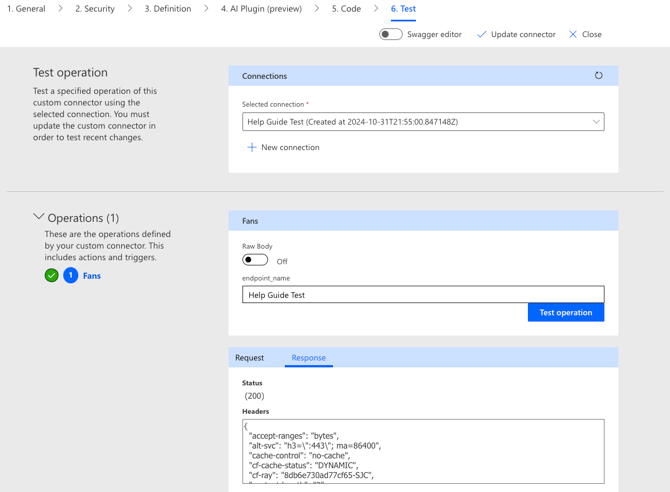The image size is (670, 492).
Task: Click inside the response Headers text box
Action: click(x=422, y=451)
